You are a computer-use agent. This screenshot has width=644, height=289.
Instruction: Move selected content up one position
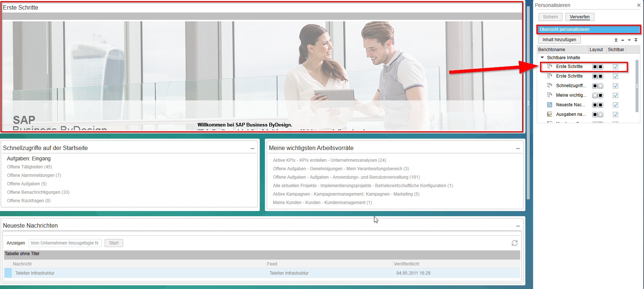[x=623, y=40]
